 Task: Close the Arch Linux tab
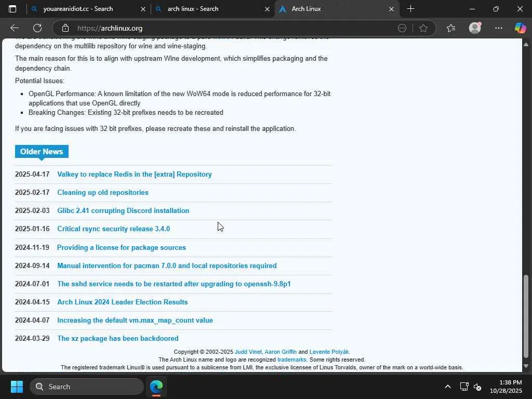[x=391, y=9]
